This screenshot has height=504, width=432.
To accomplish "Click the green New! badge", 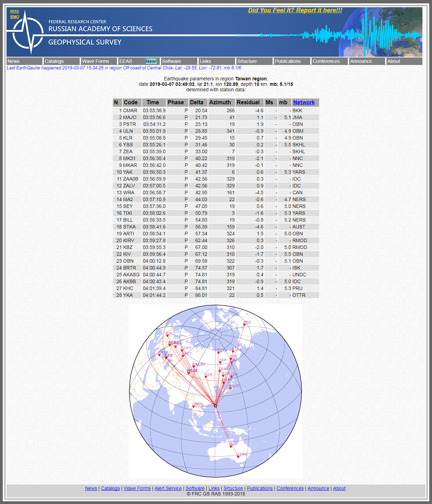I will pos(151,61).
